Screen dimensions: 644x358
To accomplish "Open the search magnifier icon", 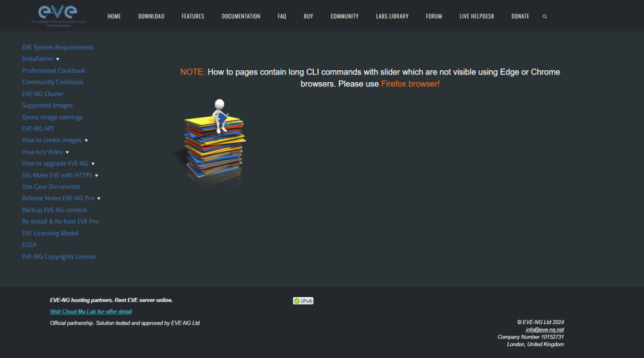I will pos(544,17).
